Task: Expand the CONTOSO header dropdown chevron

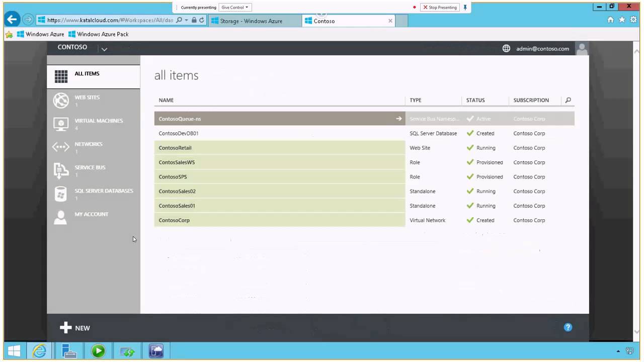Action: [104, 49]
